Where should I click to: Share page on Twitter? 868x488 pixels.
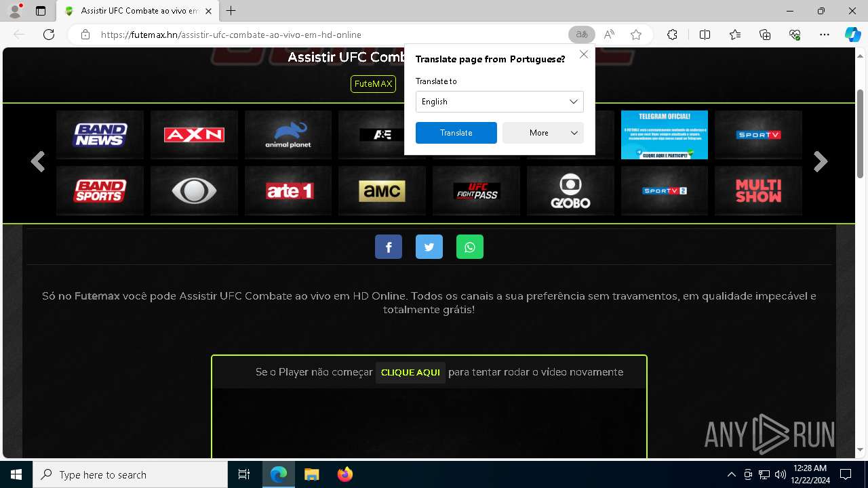click(429, 247)
